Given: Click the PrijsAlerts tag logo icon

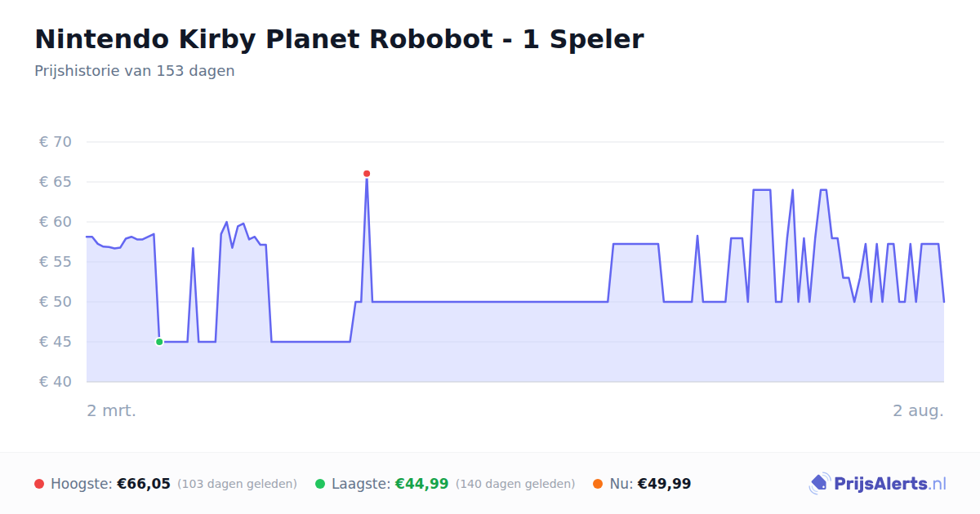Looking at the screenshot, I should [819, 484].
